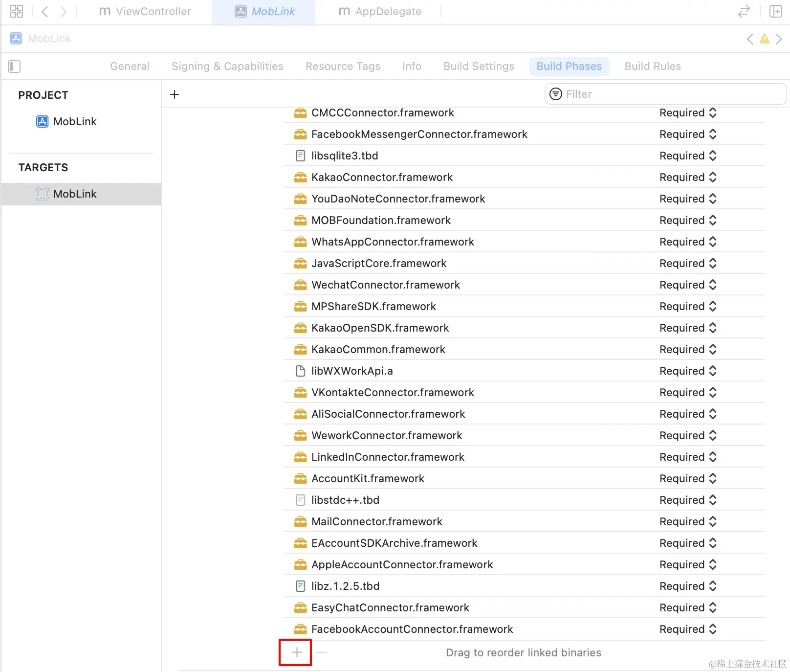Change Required status of WhatsAppConnector.framework

[688, 242]
